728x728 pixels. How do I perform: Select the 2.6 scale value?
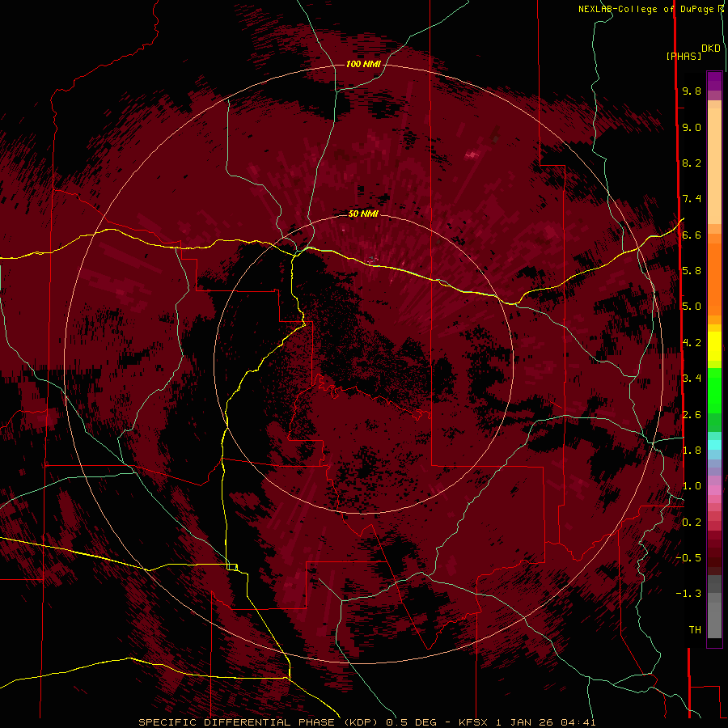[x=692, y=415]
